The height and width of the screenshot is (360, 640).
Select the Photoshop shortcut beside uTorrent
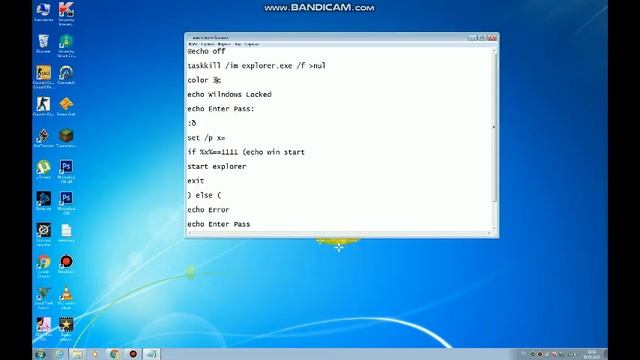click(66, 171)
